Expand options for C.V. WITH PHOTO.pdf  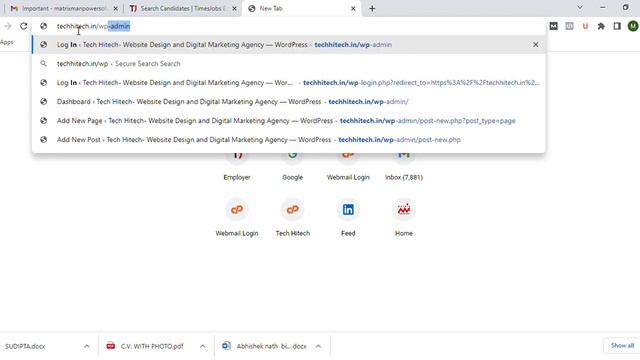point(202,346)
